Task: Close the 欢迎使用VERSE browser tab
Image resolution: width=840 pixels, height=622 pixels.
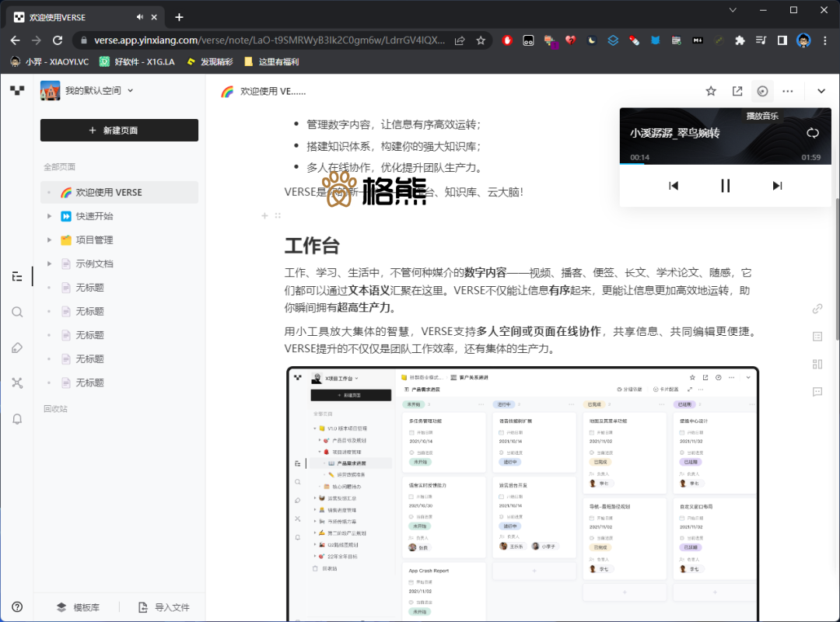Action: (154, 17)
